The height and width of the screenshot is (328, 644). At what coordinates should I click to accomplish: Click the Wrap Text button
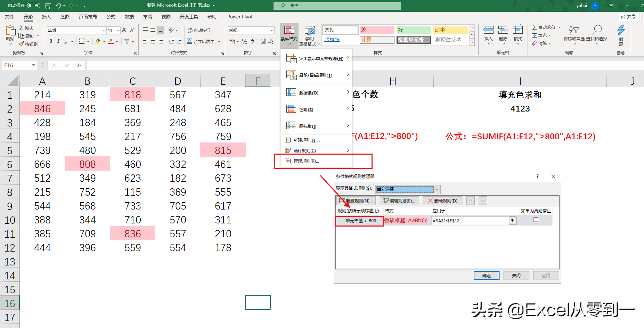coord(199,30)
